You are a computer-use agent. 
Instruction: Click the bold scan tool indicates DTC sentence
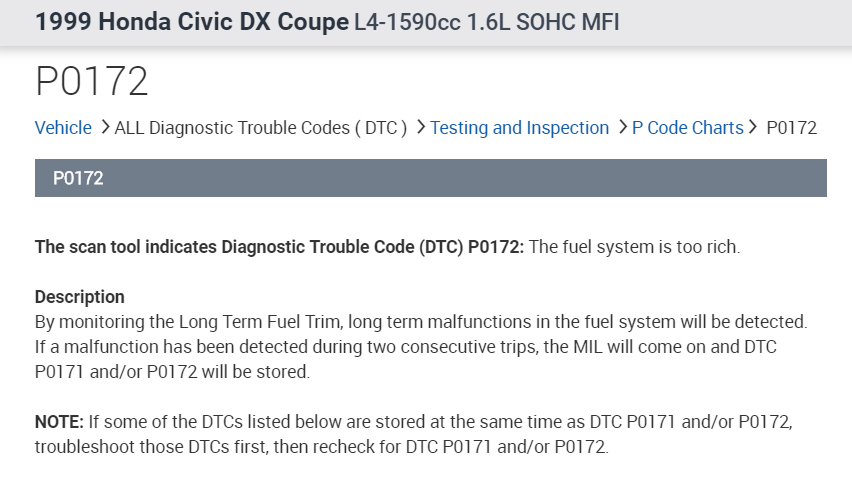[279, 247]
